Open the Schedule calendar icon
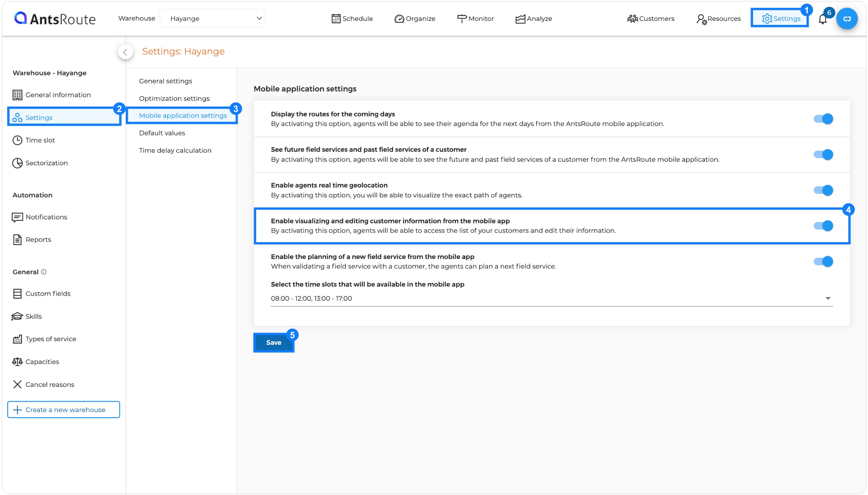Image resolution: width=868 pixels, height=495 pixels. (336, 19)
